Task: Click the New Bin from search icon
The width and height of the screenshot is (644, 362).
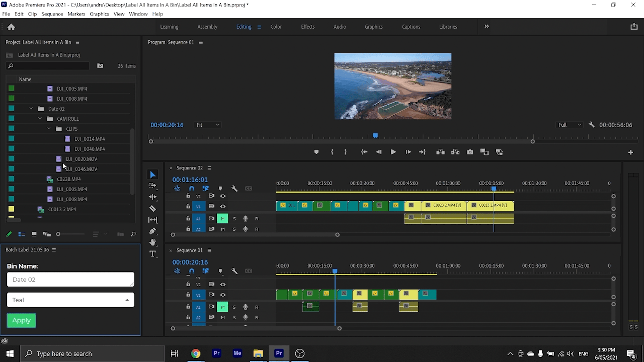Action: pyautogui.click(x=100, y=66)
